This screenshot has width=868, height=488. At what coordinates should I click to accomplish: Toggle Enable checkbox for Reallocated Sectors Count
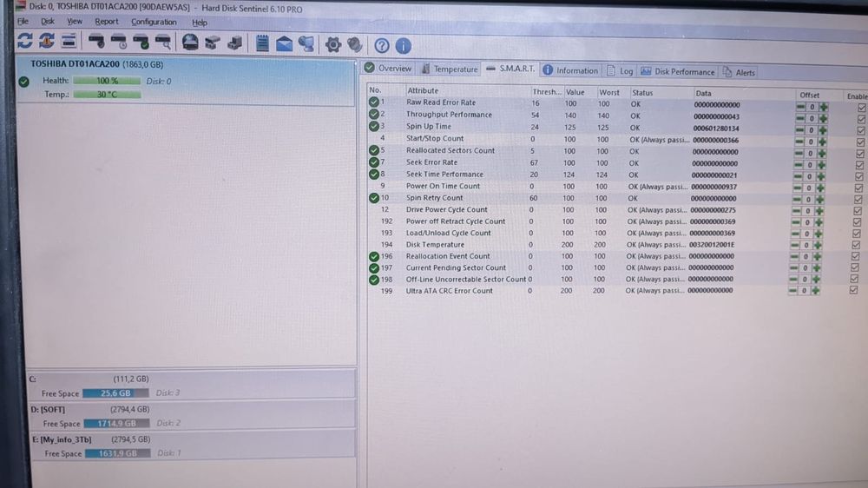[x=859, y=154]
